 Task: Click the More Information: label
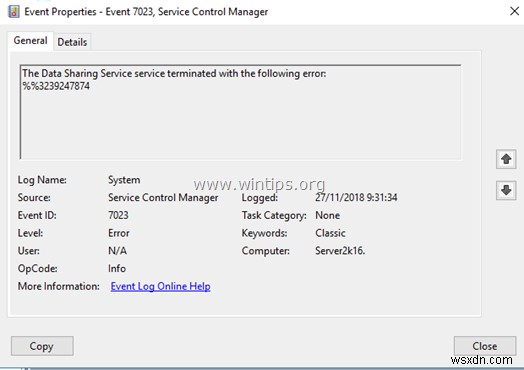[x=58, y=286]
